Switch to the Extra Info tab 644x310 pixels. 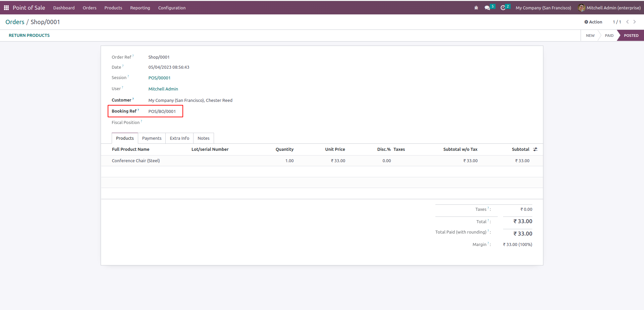[x=179, y=138]
